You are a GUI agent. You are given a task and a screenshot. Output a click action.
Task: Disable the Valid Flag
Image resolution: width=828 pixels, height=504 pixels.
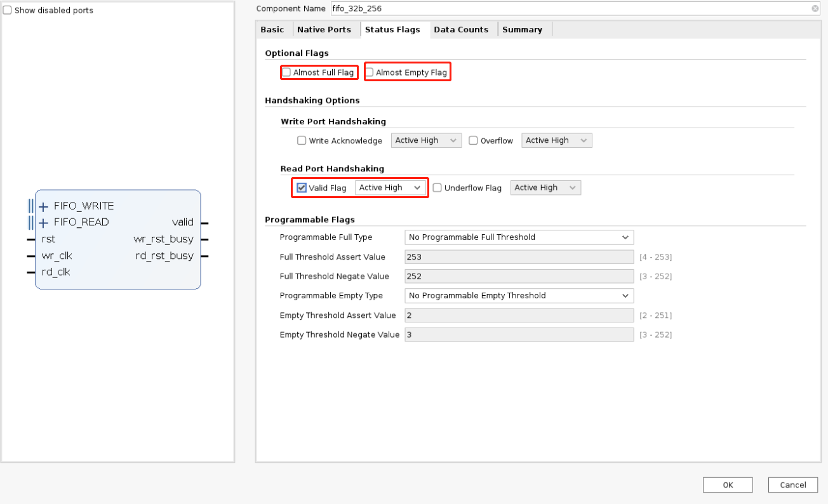click(x=301, y=187)
